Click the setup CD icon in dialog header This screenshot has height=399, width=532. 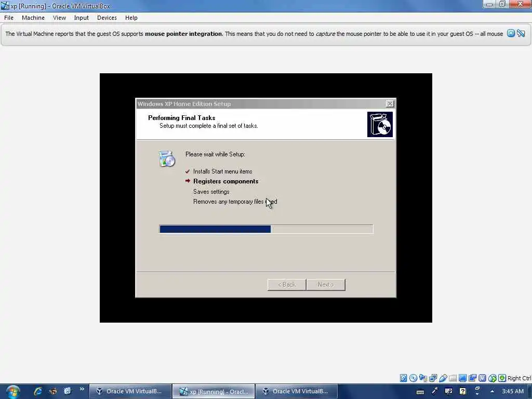[x=380, y=125]
